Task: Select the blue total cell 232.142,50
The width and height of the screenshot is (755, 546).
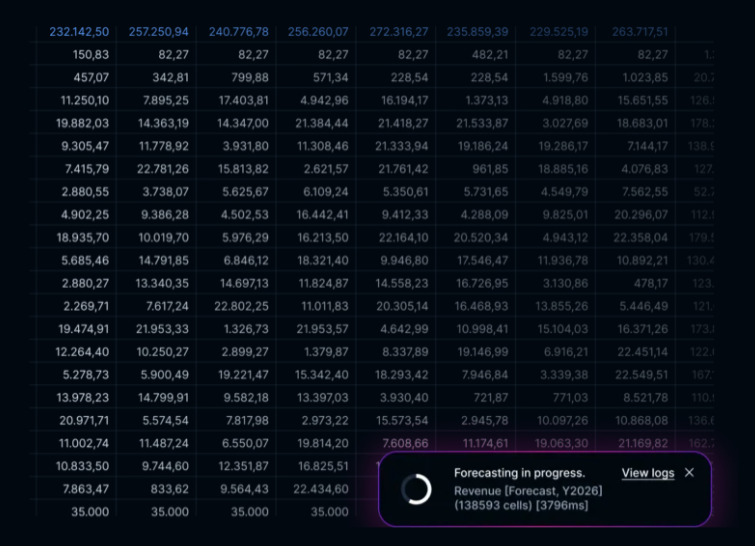Action: click(79, 32)
